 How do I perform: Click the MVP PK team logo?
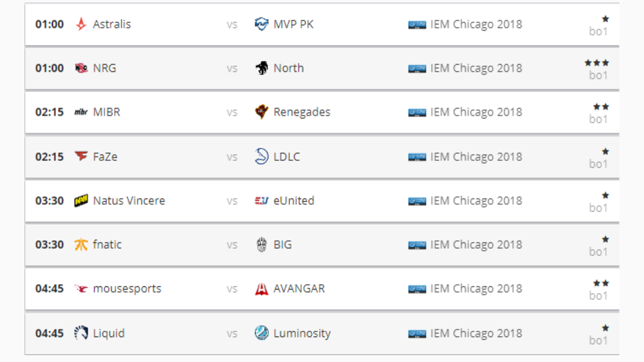coord(261,24)
